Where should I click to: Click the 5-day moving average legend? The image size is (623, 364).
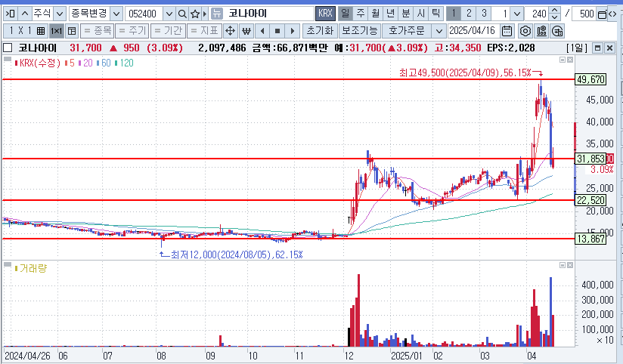tap(70, 63)
